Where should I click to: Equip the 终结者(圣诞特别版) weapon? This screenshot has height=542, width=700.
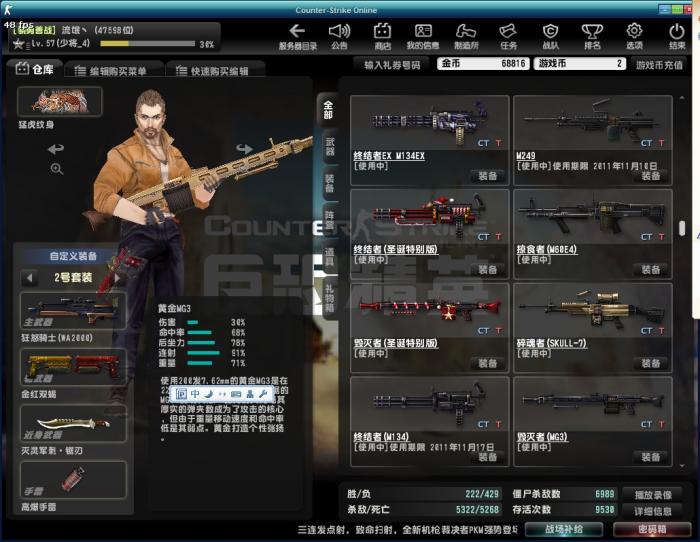[x=488, y=270]
